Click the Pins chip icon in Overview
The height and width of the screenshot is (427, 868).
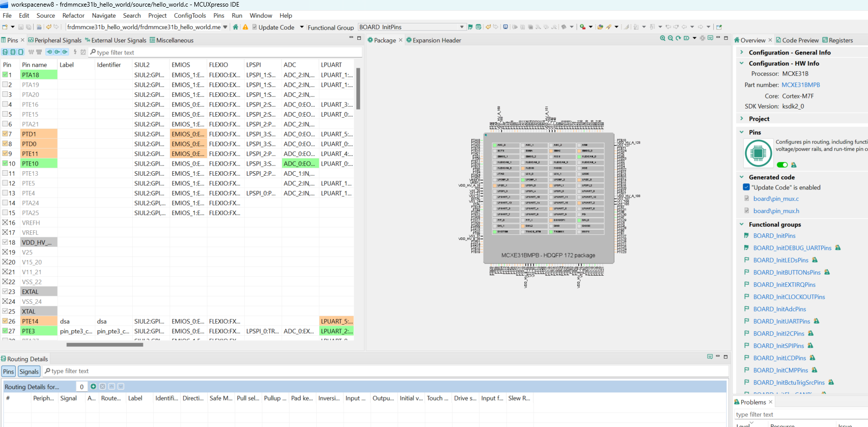pos(758,153)
